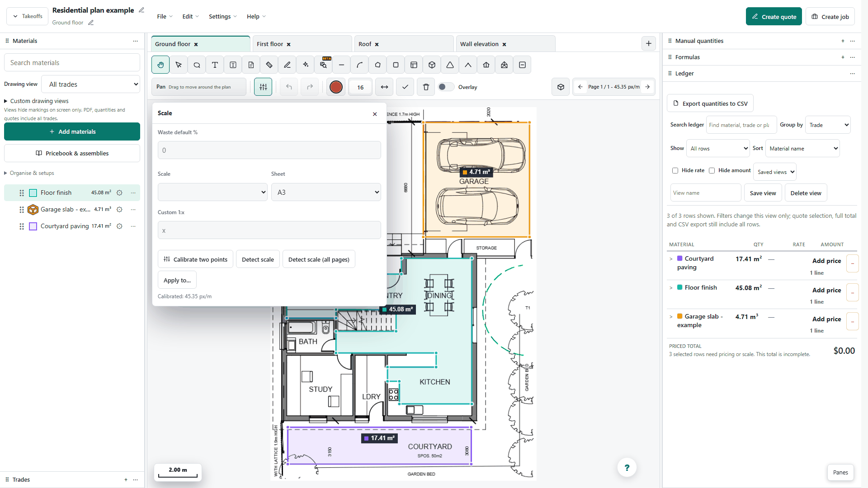
Task: Click Export quantities to CSV
Action: 710,103
